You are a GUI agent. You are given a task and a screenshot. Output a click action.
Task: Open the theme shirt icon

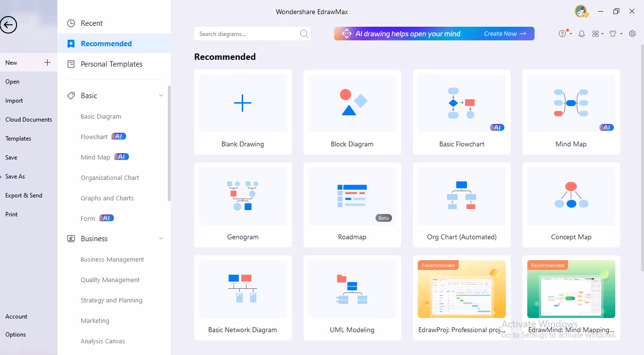pos(613,34)
